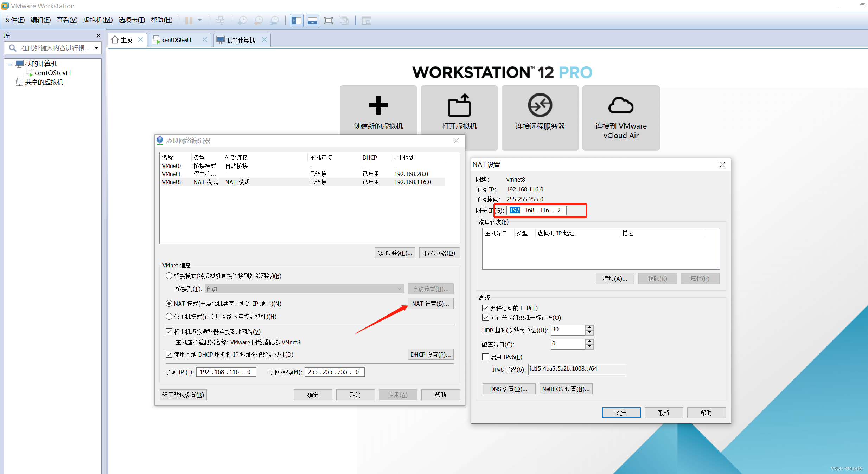Toggle the library panel visibility icon
Screen dimensions: 868x474
pyautogui.click(x=296, y=20)
